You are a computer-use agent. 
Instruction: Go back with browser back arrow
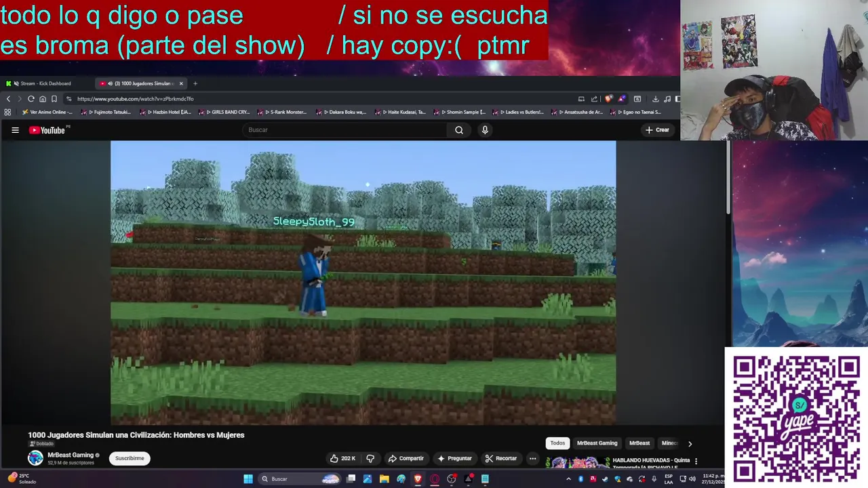click(x=8, y=99)
